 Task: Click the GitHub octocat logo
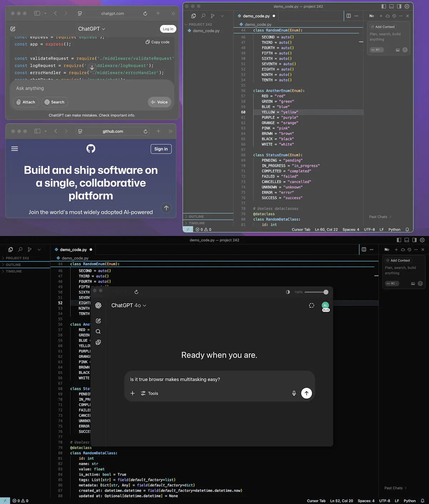91,149
